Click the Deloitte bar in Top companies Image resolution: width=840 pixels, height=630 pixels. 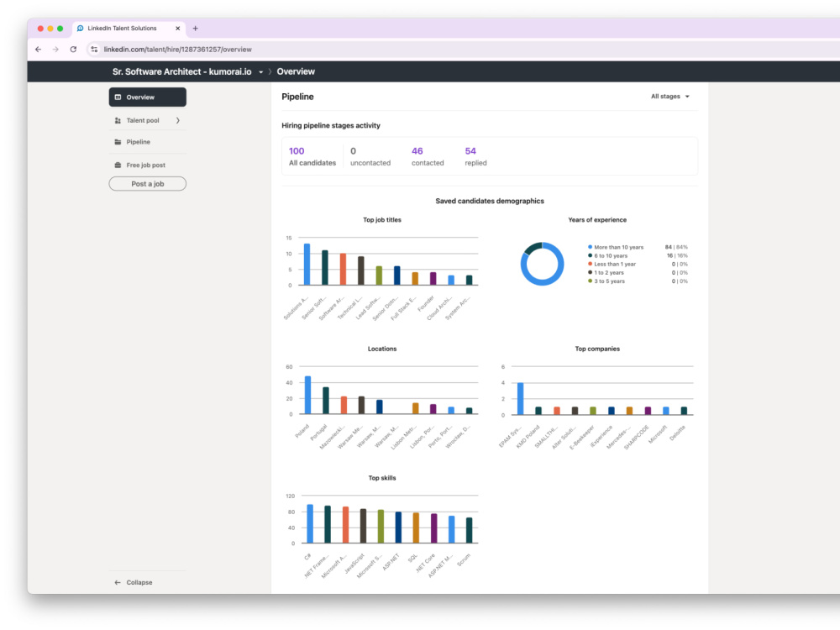pos(684,411)
